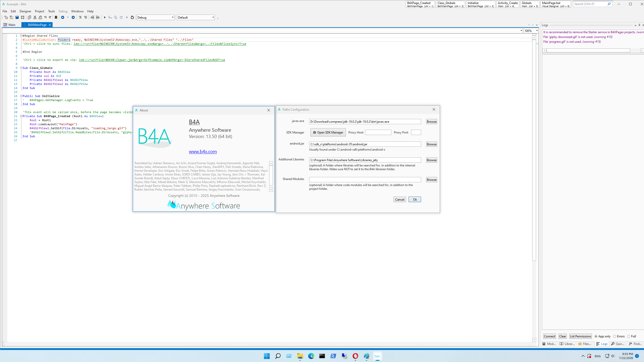Open the Tools menu
Image resolution: width=644 pixels, height=362 pixels.
(x=51, y=11)
